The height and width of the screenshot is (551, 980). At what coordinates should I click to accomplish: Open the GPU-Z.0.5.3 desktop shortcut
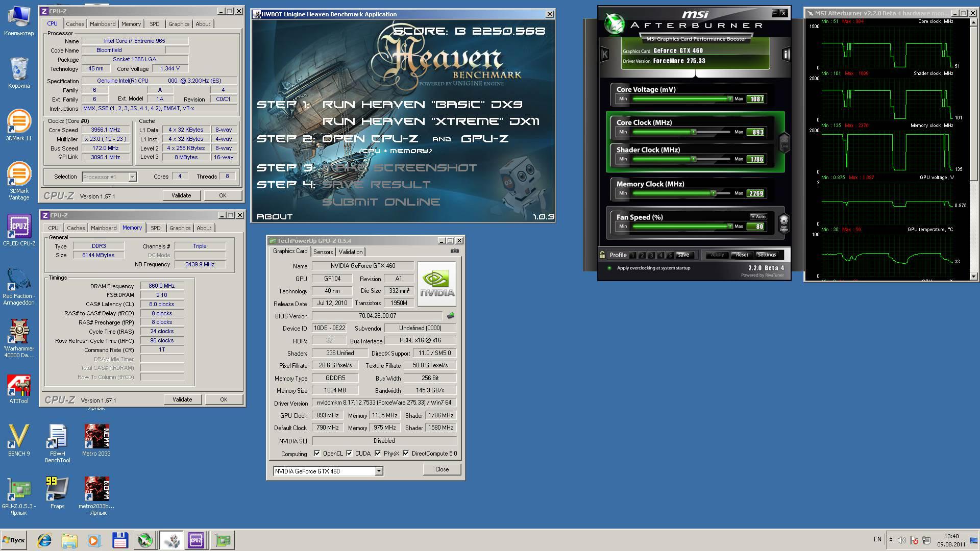tap(19, 496)
